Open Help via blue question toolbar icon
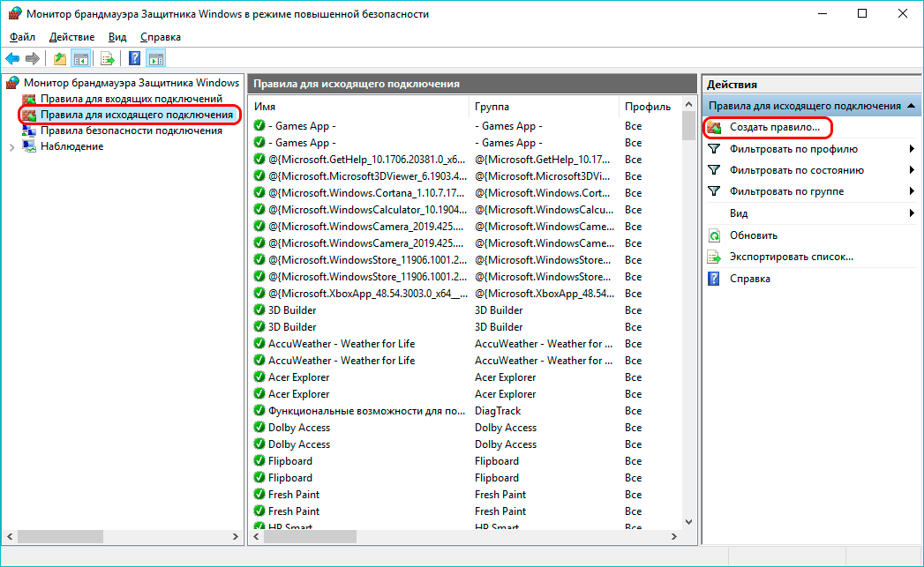 134,58
